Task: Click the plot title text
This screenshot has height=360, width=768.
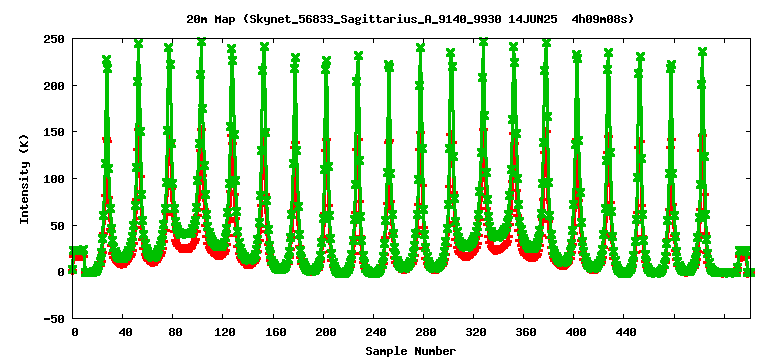Action: pos(410,20)
